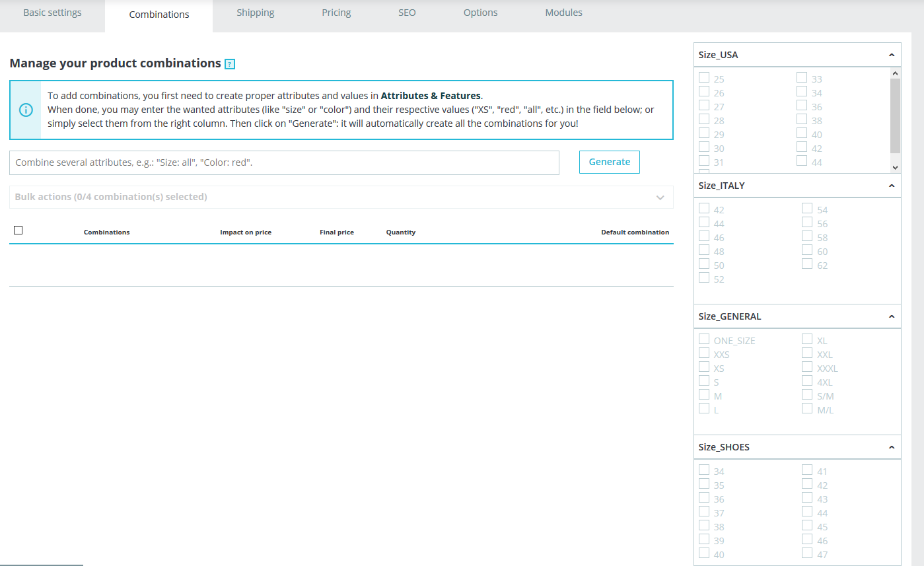Tick the M/L size option
924x566 pixels.
point(807,408)
